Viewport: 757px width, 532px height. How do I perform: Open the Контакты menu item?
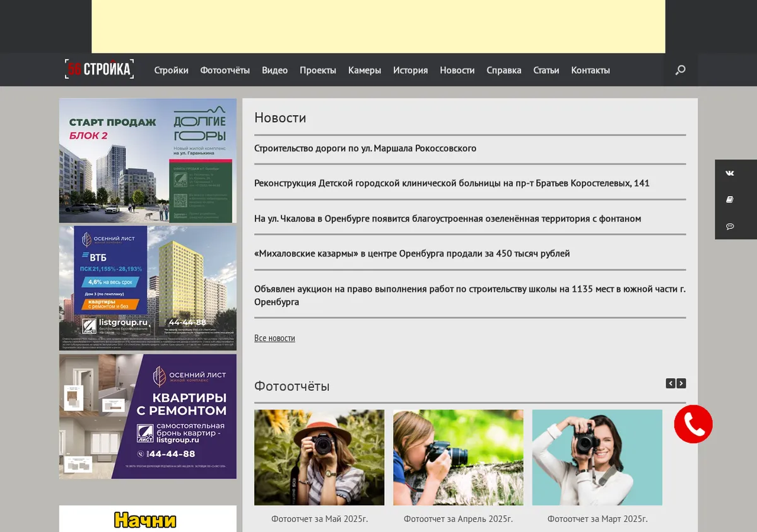(590, 71)
